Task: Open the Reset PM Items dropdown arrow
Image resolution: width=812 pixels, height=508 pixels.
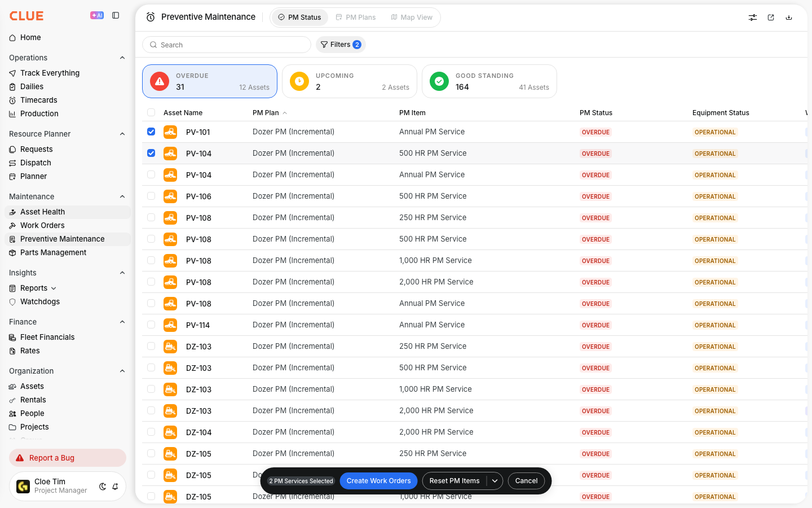Action: [x=495, y=481]
